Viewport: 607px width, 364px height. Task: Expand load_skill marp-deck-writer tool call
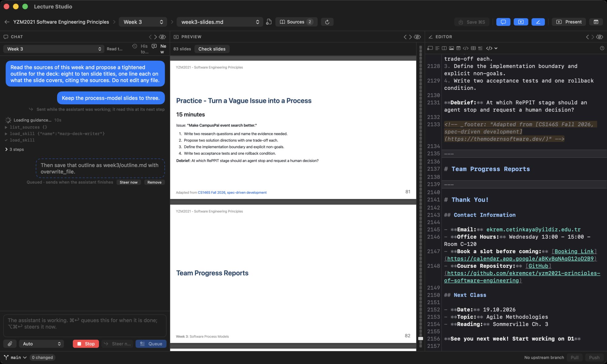point(55,133)
